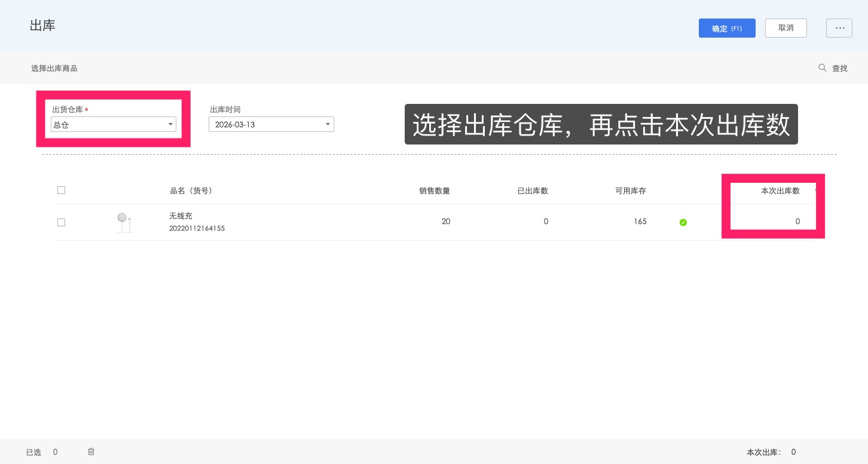Image resolution: width=868 pixels, height=464 pixels.
Task: Click the 查找 search link
Action: pos(839,68)
